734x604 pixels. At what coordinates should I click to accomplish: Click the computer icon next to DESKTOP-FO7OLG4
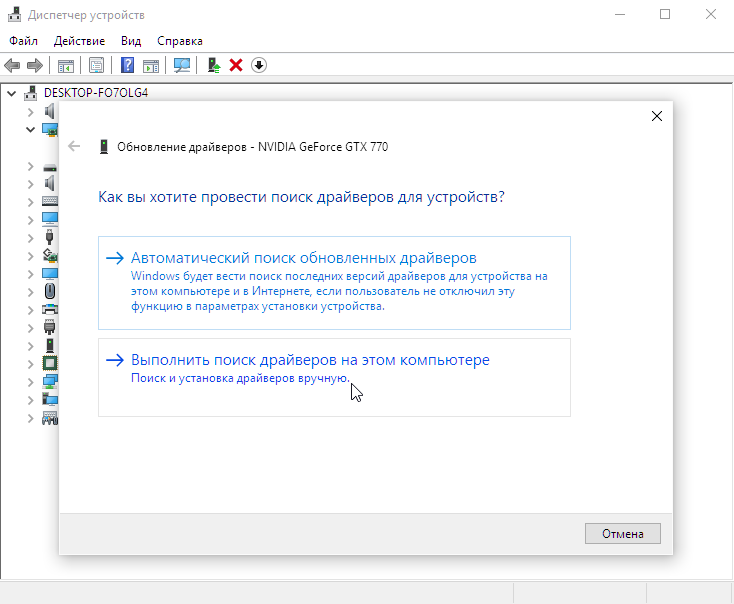(x=30, y=93)
